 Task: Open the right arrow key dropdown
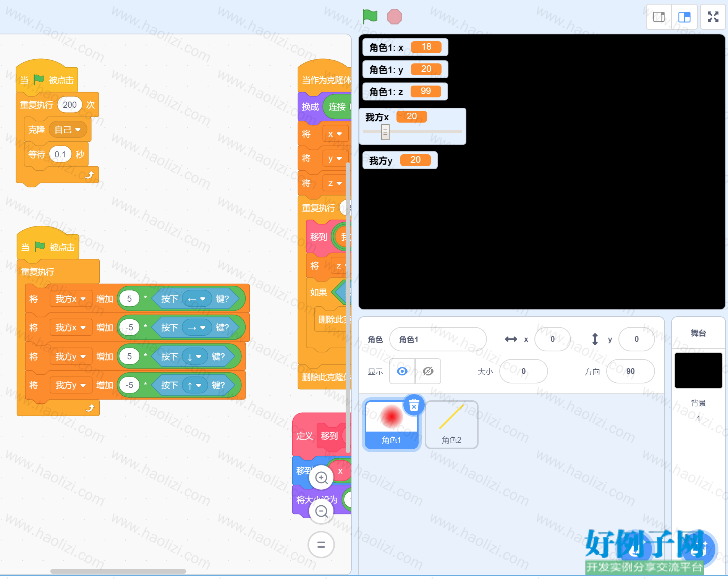197,327
